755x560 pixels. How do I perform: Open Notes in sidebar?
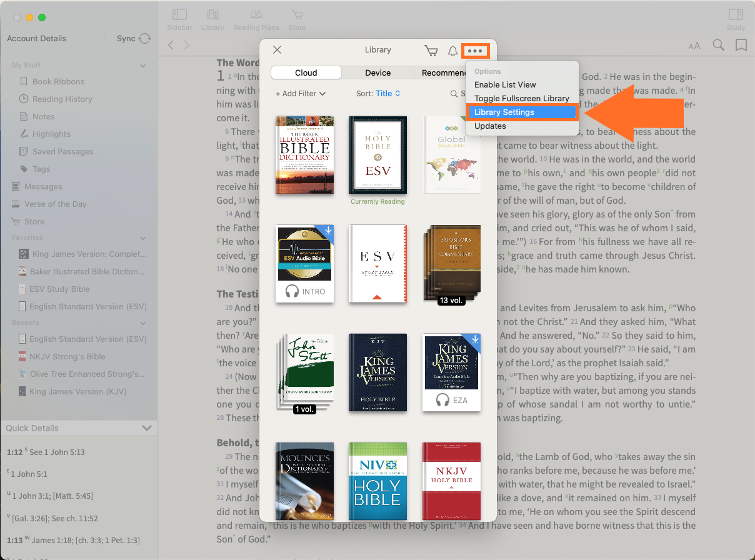43,116
